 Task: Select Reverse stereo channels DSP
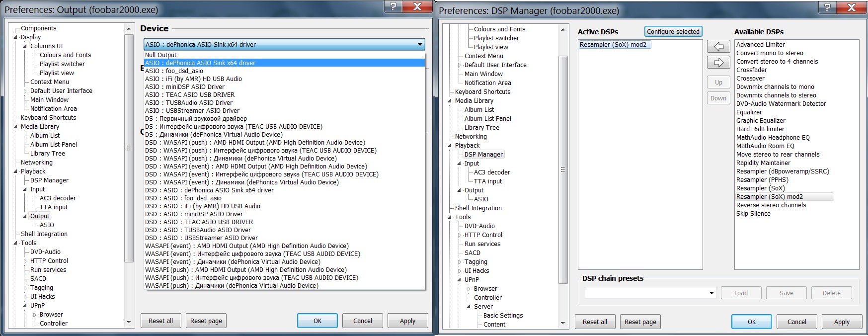pos(771,205)
